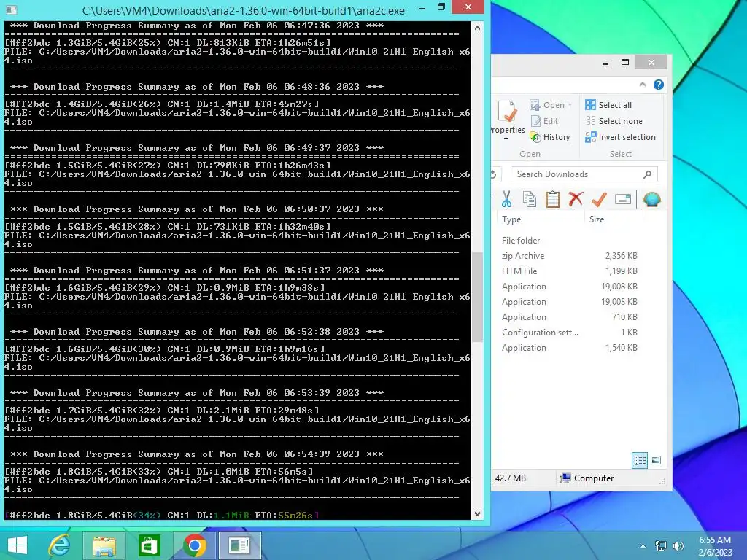747x560 pixels.
Task: Maximize the Explorer window
Action: 625,63
